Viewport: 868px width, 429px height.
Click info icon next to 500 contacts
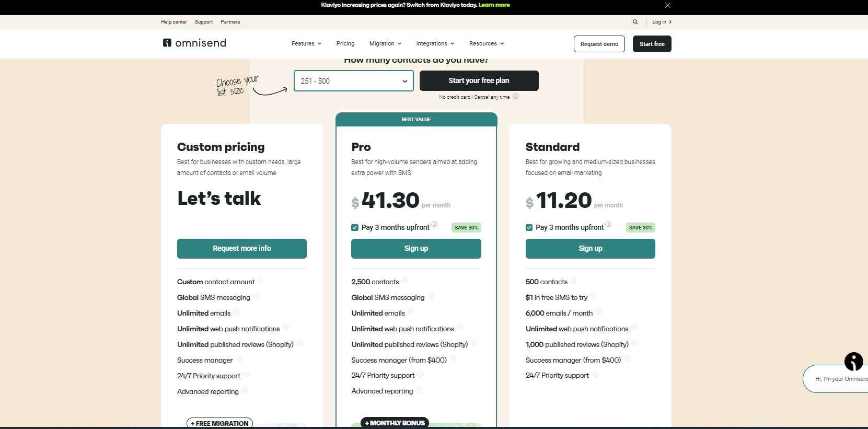(573, 280)
